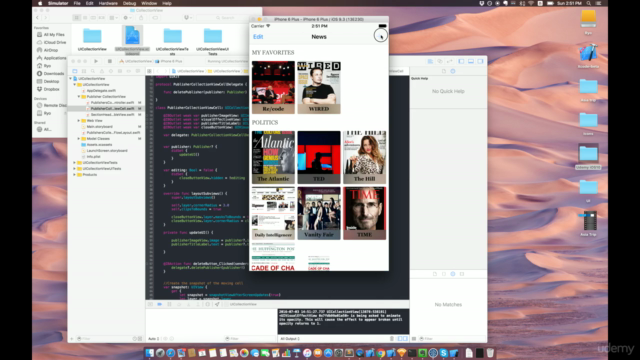Select AppDelegate.swift in project navigator
Image resolution: width=640 pixels, height=360 pixels.
pyautogui.click(x=101, y=91)
